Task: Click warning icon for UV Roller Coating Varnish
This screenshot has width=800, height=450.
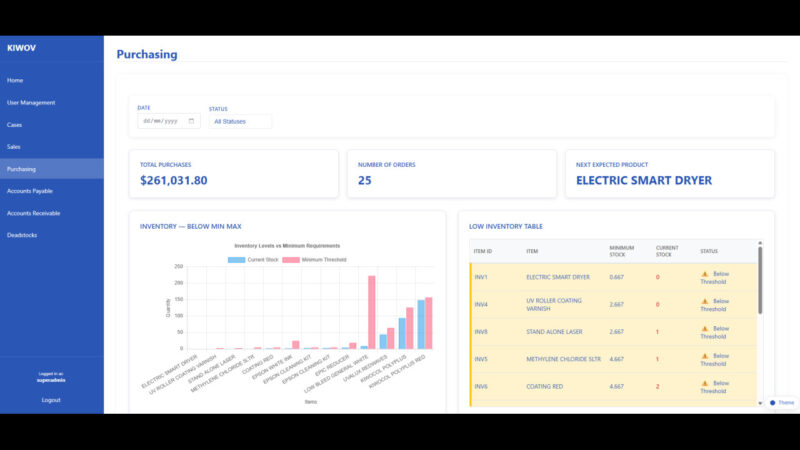Action: [x=704, y=300]
